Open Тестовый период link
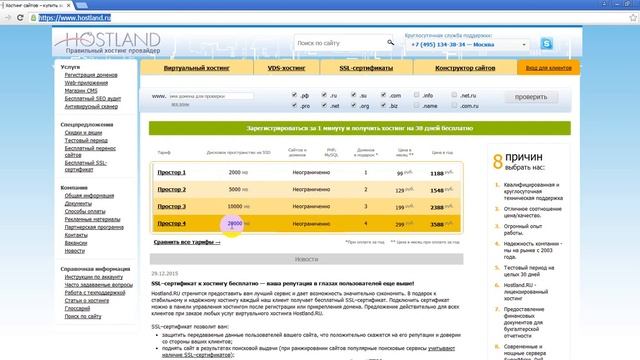Image resolution: width=640 pixels, height=360 pixels. pyautogui.click(x=86, y=140)
